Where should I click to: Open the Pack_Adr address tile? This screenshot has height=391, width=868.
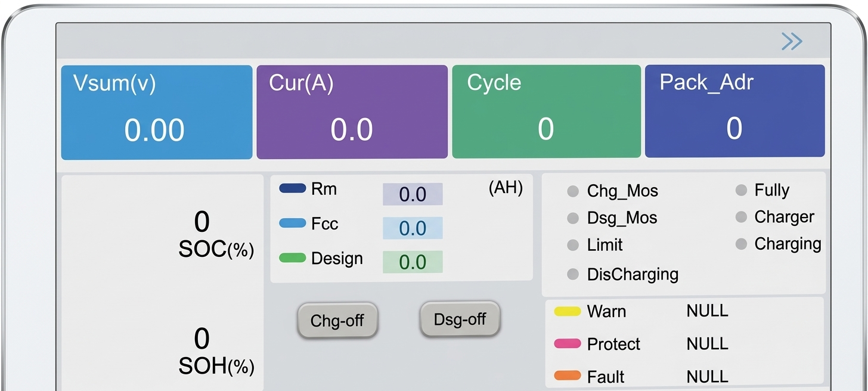(734, 111)
